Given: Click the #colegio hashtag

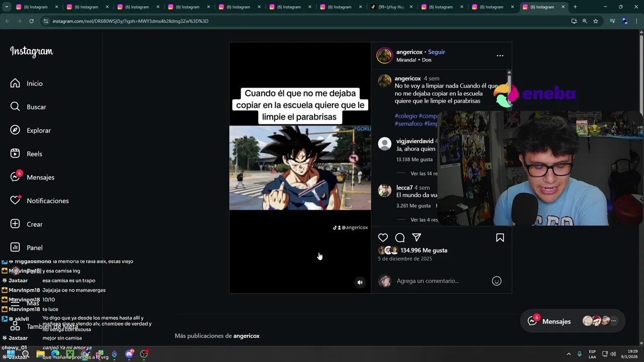Looking at the screenshot, I should click(x=406, y=116).
